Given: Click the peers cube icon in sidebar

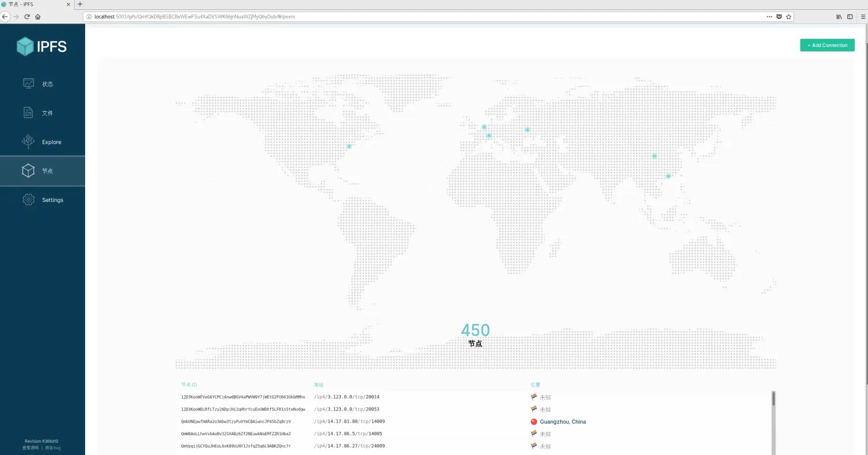Looking at the screenshot, I should pyautogui.click(x=28, y=171).
